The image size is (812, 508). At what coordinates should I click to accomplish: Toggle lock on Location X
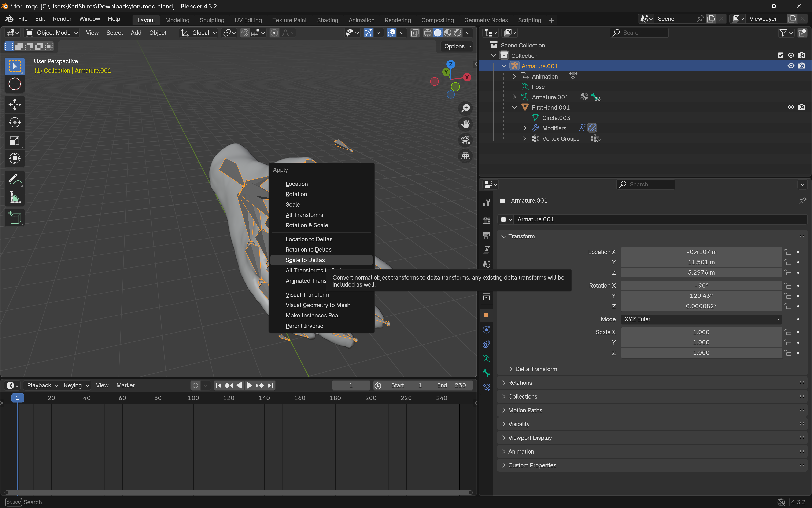(x=787, y=252)
